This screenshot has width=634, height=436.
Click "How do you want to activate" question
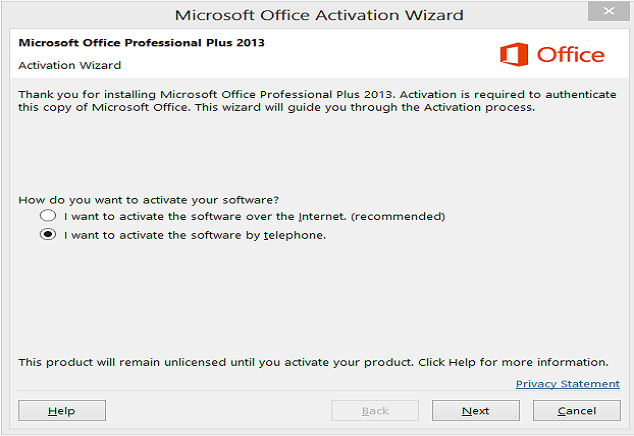point(149,200)
